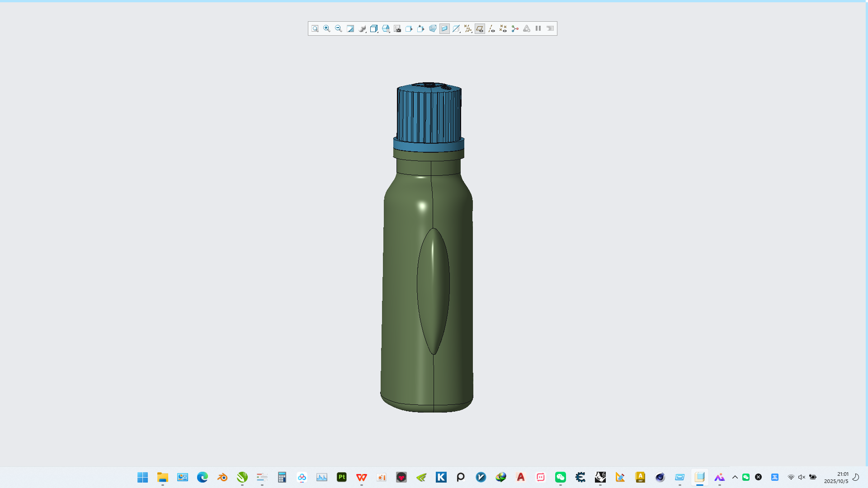This screenshot has height=488, width=868.
Task: Click the pause simulation icon
Action: tap(538, 28)
